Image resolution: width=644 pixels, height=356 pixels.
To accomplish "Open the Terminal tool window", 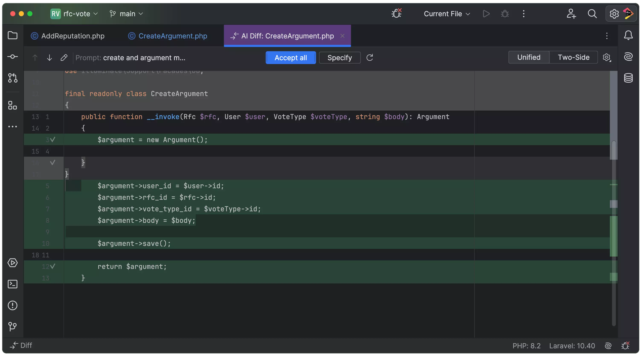I will (13, 284).
